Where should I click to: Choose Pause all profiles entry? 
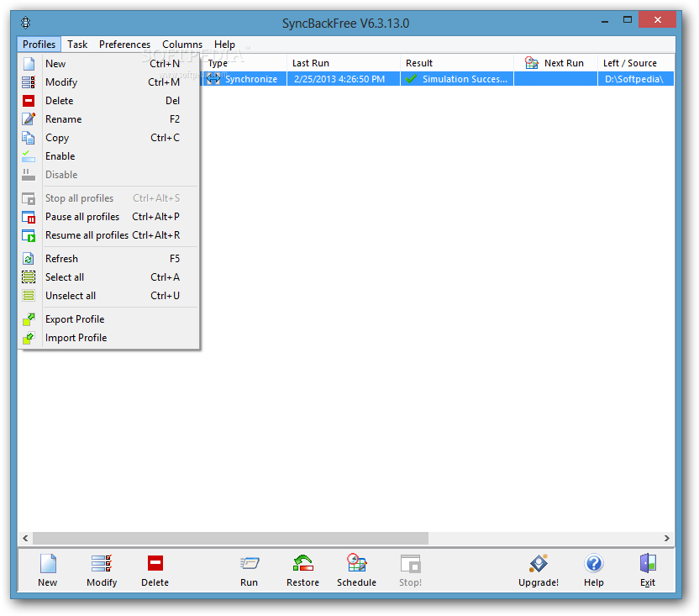coord(109,217)
